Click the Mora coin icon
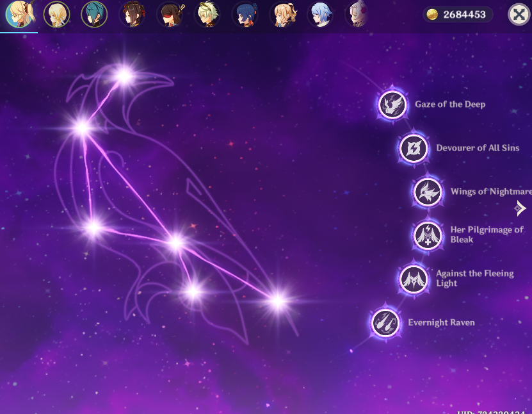 click(x=432, y=15)
